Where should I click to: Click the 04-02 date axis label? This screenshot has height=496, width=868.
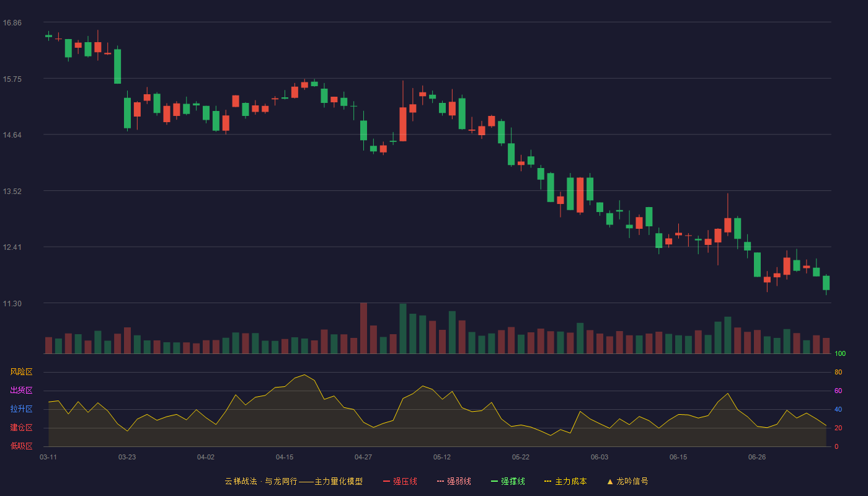point(206,457)
